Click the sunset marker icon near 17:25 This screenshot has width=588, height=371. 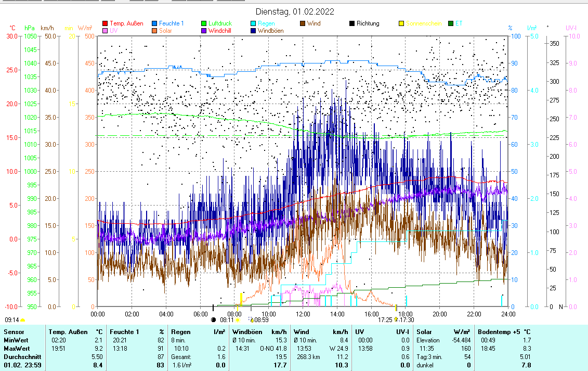[396, 319]
